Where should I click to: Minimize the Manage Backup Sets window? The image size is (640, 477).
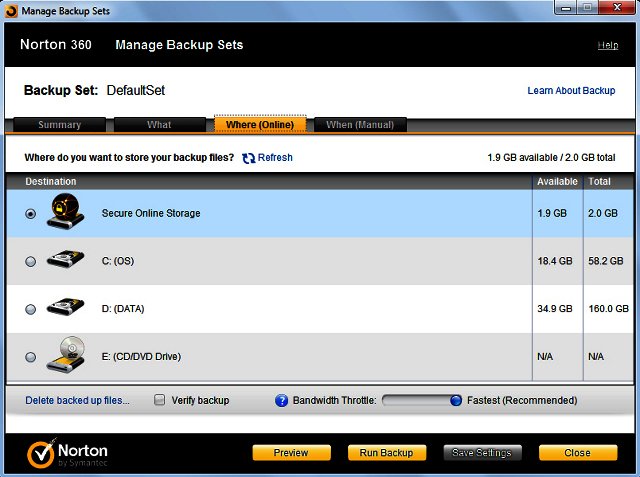click(566, 8)
